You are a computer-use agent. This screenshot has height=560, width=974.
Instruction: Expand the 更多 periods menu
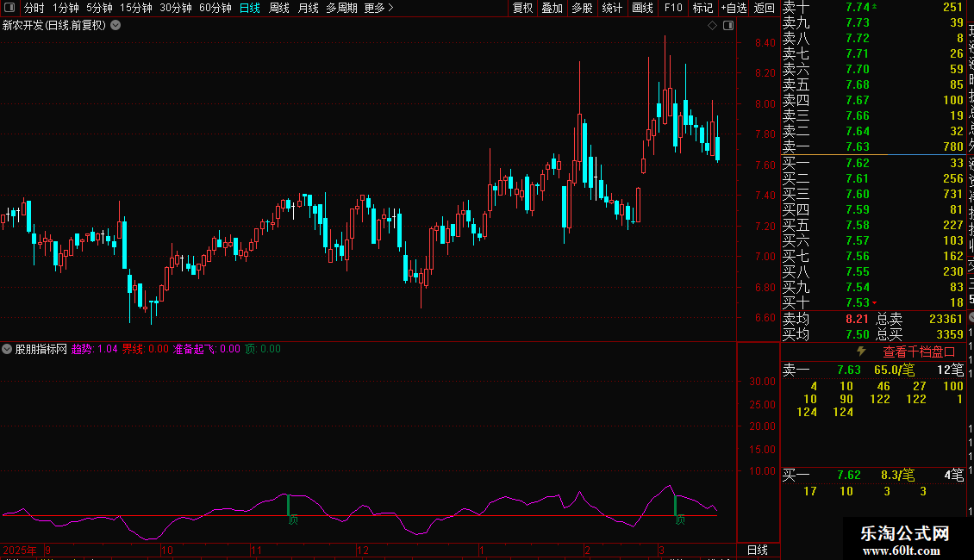click(378, 8)
